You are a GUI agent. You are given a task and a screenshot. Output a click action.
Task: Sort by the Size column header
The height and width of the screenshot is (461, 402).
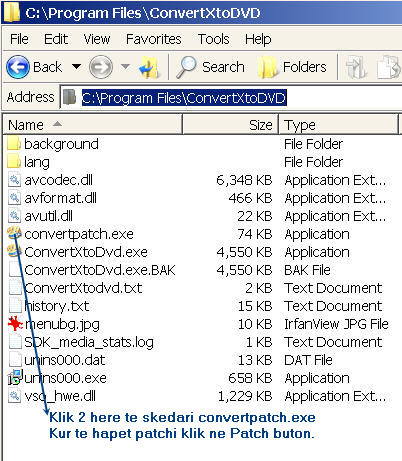click(230, 125)
